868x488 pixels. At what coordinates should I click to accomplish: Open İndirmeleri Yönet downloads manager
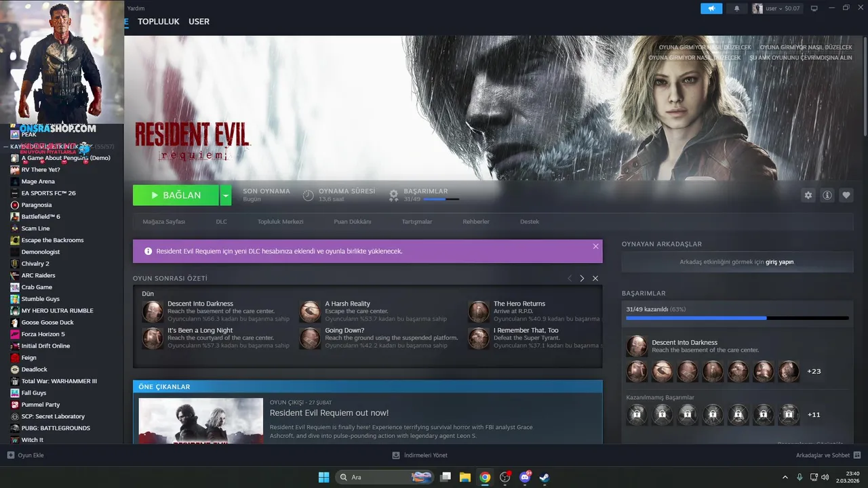[420, 455]
